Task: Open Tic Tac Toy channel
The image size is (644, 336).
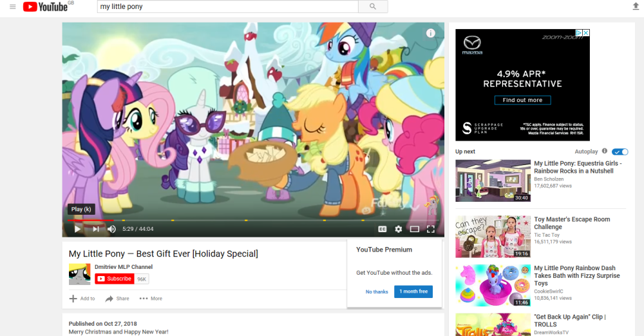Action: tap(547, 235)
